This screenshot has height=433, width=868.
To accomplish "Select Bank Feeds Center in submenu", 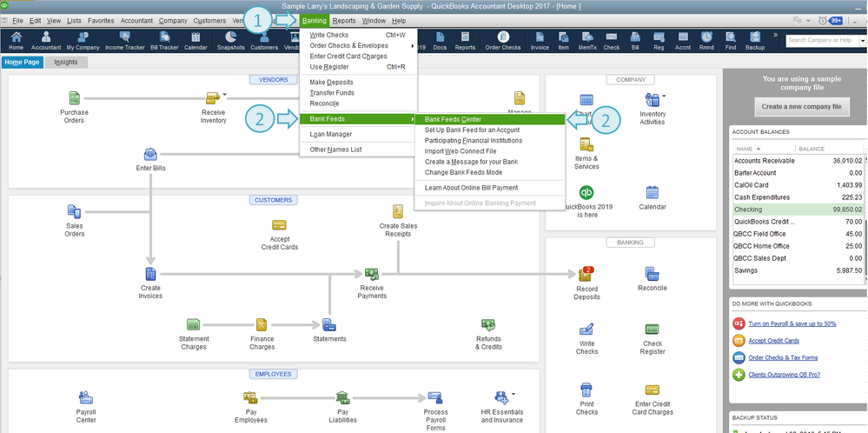I will tap(490, 119).
